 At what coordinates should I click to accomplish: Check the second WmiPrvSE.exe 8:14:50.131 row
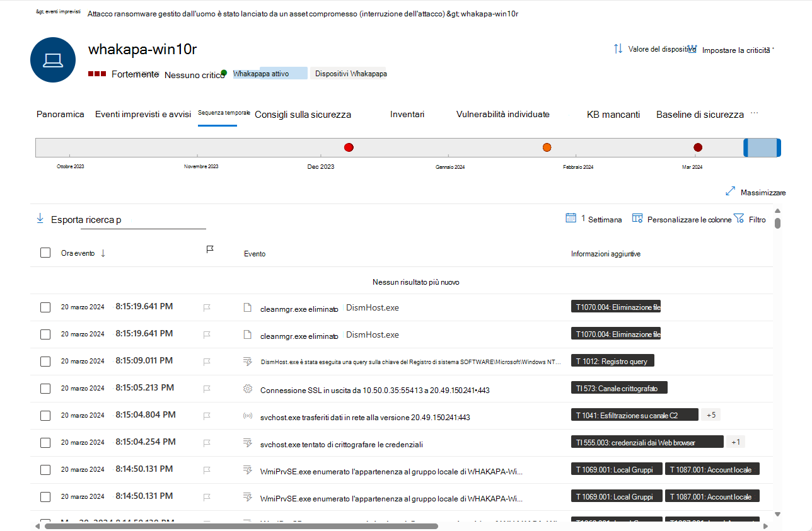point(45,497)
